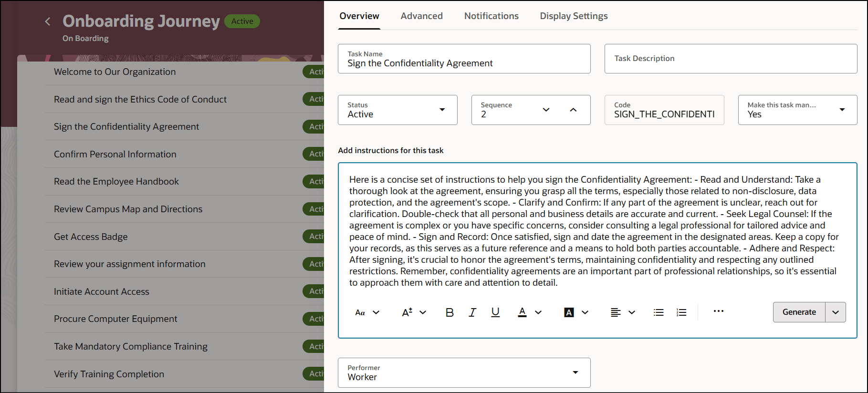Apply italic formatting in the editor

click(x=472, y=312)
